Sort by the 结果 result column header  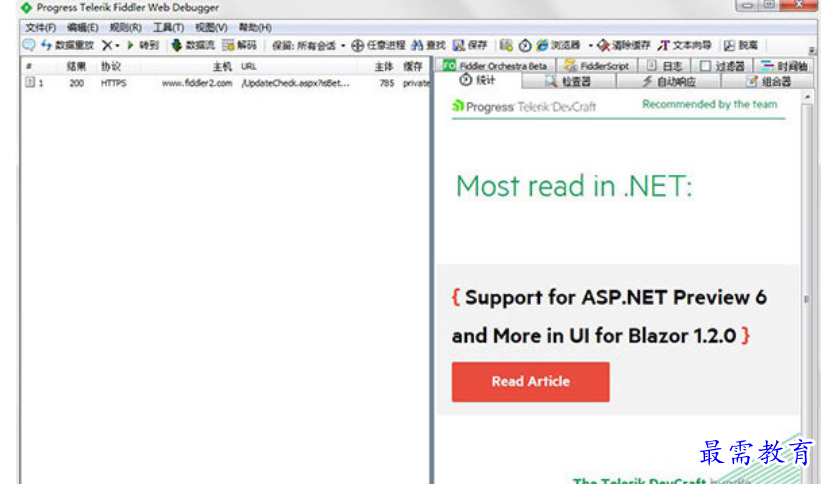pos(76,67)
